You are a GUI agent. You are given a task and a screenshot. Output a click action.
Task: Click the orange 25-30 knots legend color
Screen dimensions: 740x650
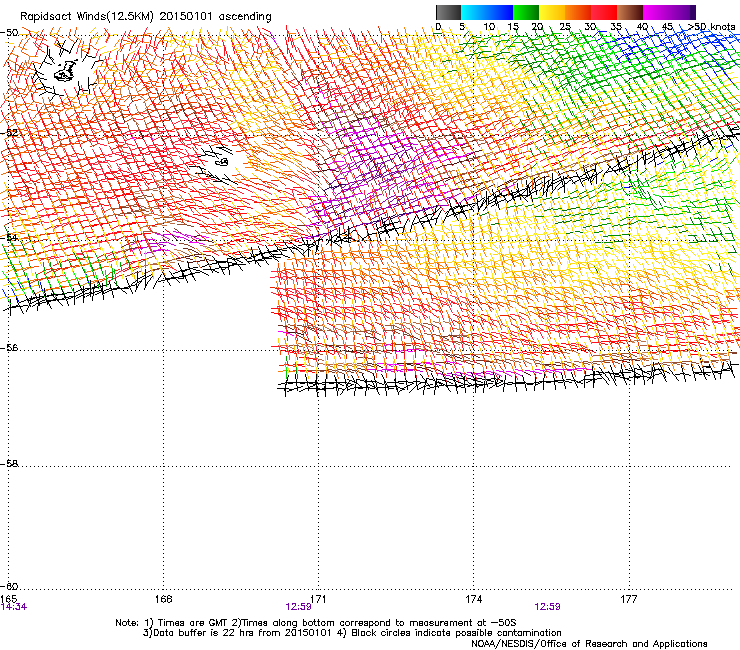(x=578, y=12)
